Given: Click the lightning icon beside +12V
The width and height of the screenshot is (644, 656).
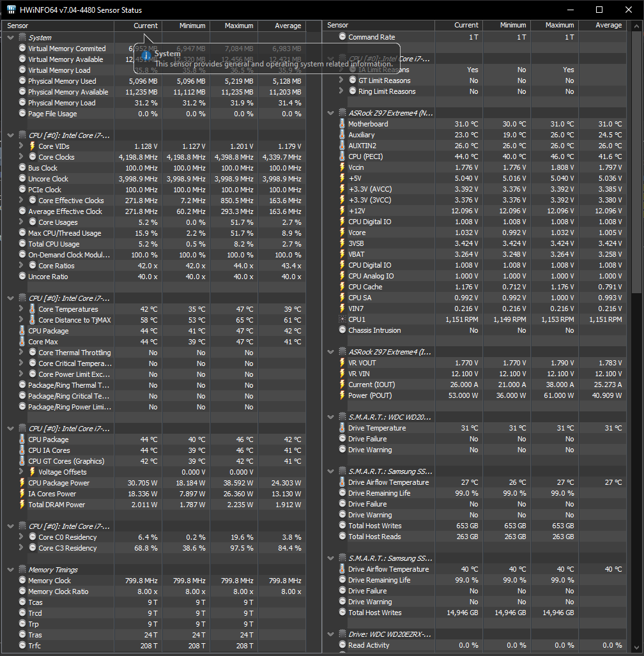Looking at the screenshot, I should [x=342, y=211].
